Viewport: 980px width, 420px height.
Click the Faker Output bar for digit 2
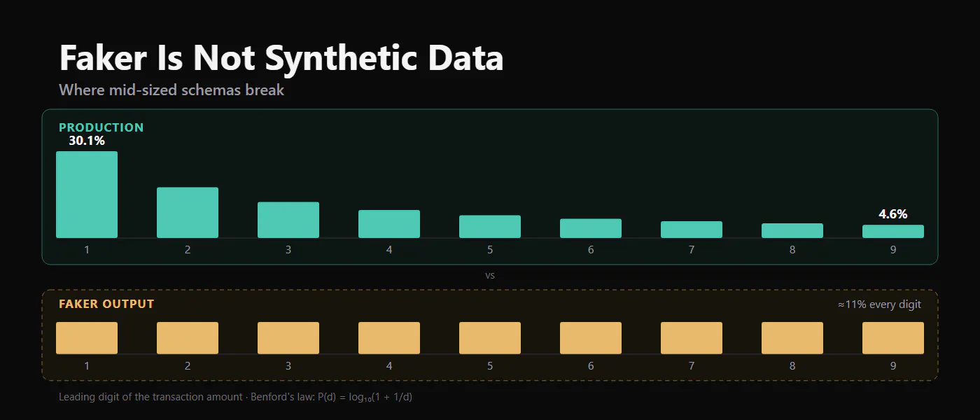tap(188, 338)
